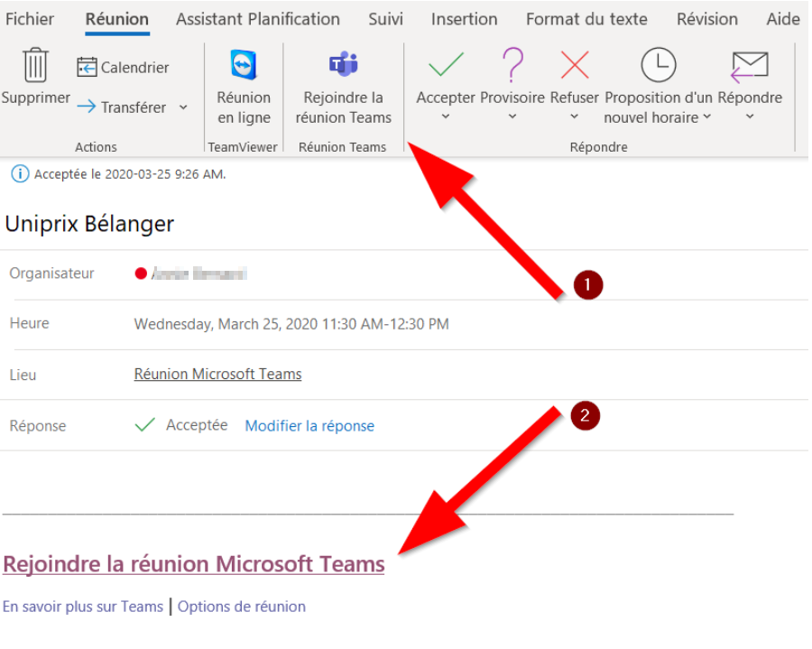Click the Transférer arrow button
This screenshot has width=812, height=649.
[122, 107]
